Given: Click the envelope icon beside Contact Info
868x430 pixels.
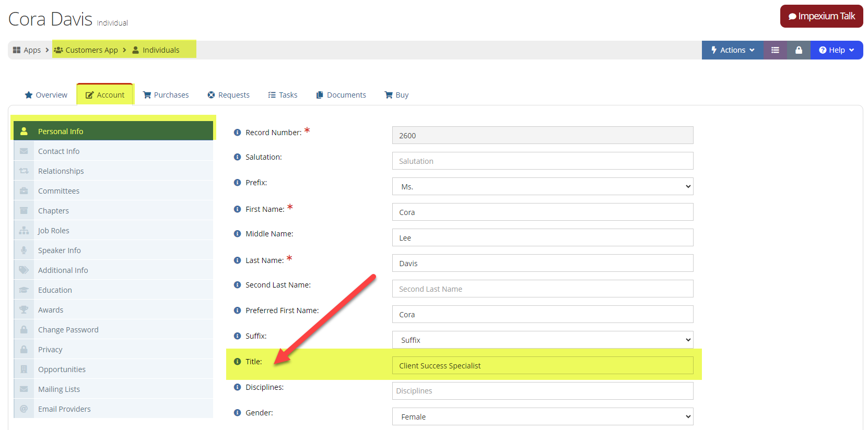Looking at the screenshot, I should click(x=24, y=151).
